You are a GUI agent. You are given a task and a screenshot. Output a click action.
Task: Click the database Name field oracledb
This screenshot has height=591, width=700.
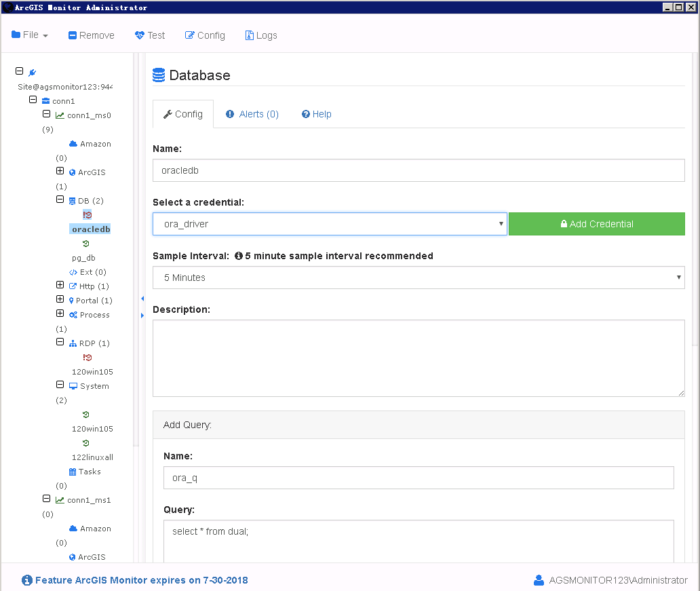click(419, 170)
